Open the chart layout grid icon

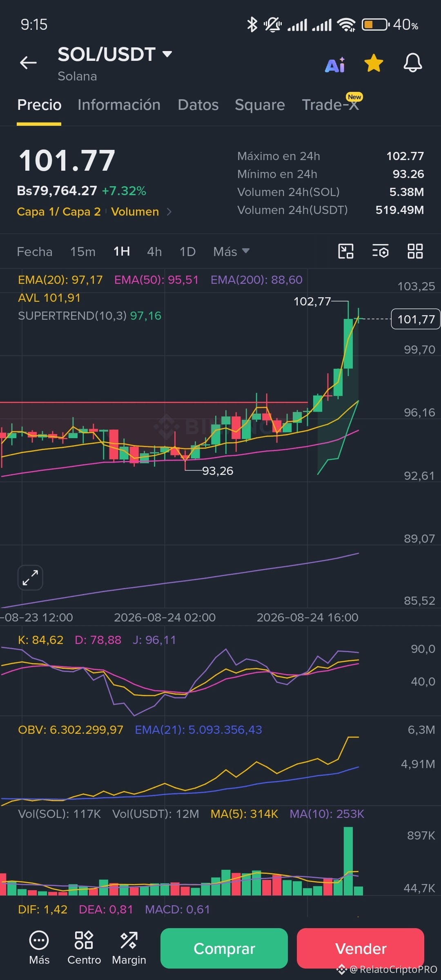pyautogui.click(x=415, y=251)
